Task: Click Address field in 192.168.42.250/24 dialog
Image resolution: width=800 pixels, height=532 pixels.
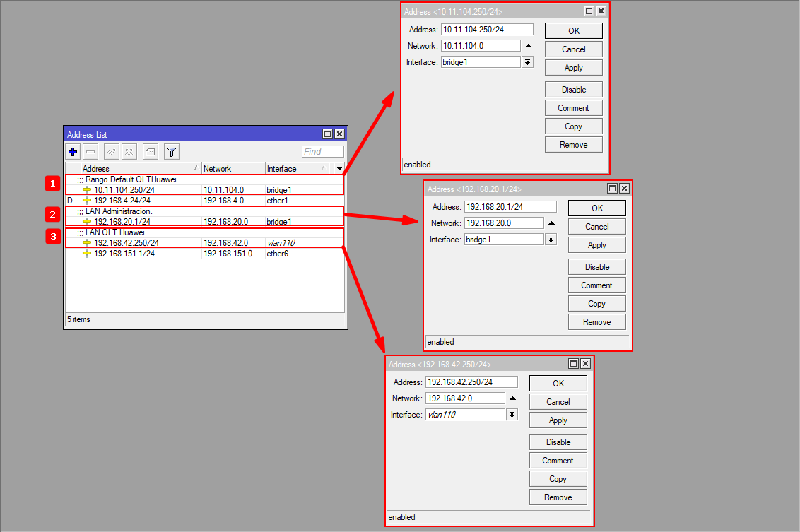Action: [471, 382]
